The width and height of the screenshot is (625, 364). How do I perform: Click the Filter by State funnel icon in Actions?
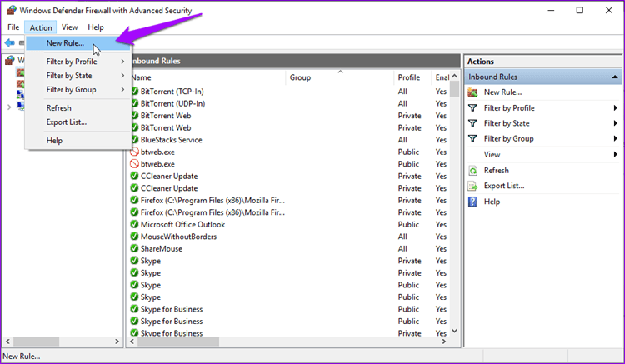click(x=472, y=123)
